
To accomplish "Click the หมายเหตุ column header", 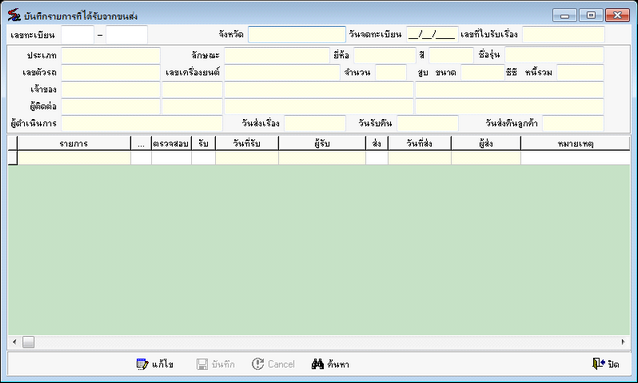I will click(575, 143).
